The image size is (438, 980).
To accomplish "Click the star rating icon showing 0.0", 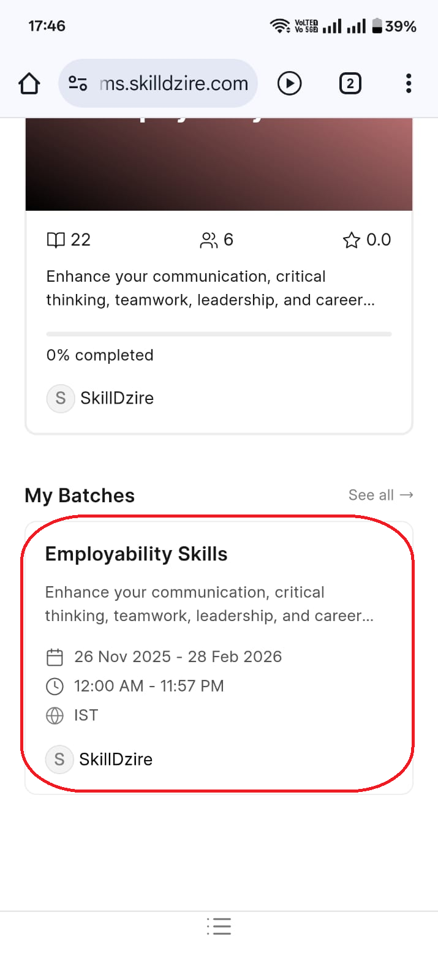I will point(351,240).
